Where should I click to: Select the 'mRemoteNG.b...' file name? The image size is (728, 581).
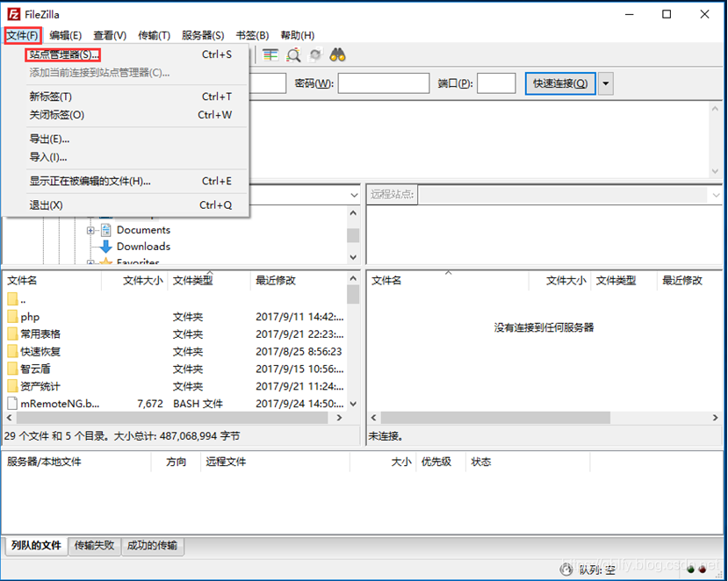[60, 404]
